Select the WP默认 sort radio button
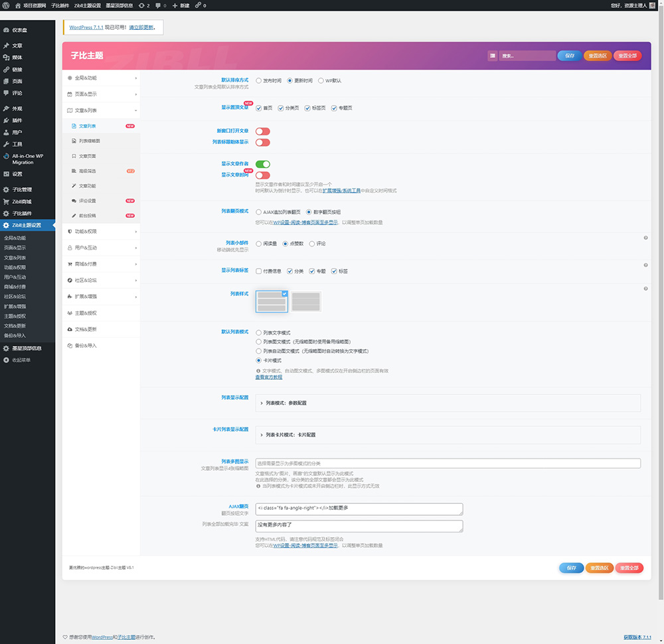This screenshot has width=664, height=644. pyautogui.click(x=321, y=80)
